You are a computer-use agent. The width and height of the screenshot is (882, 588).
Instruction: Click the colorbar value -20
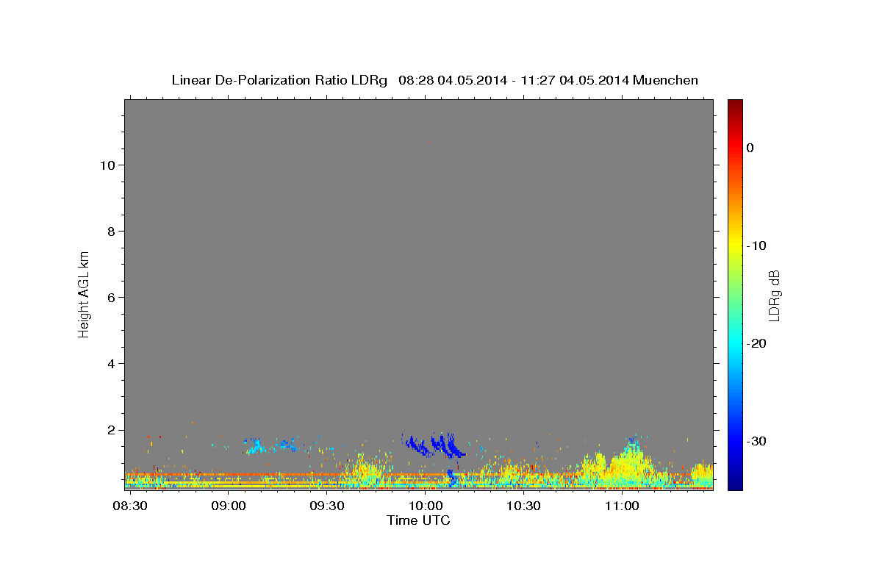click(757, 343)
